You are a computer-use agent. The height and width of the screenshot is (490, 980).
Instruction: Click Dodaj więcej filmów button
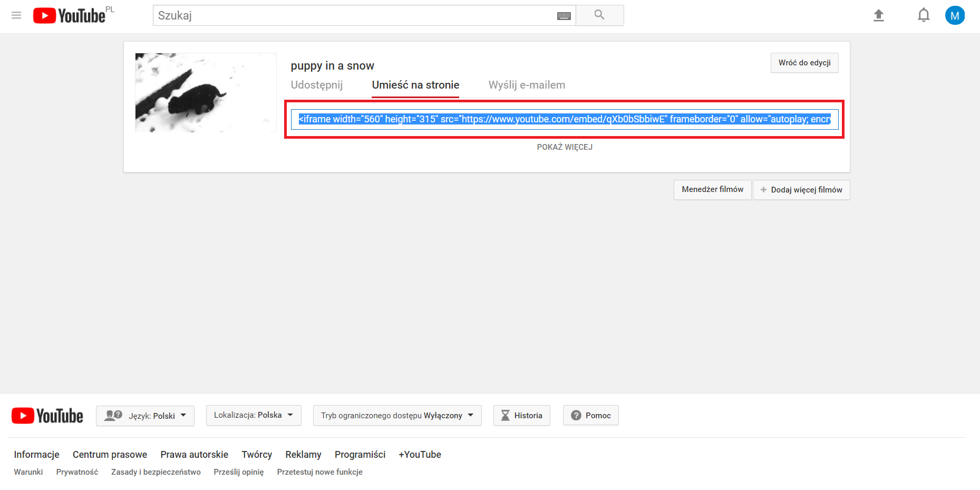pyautogui.click(x=801, y=190)
